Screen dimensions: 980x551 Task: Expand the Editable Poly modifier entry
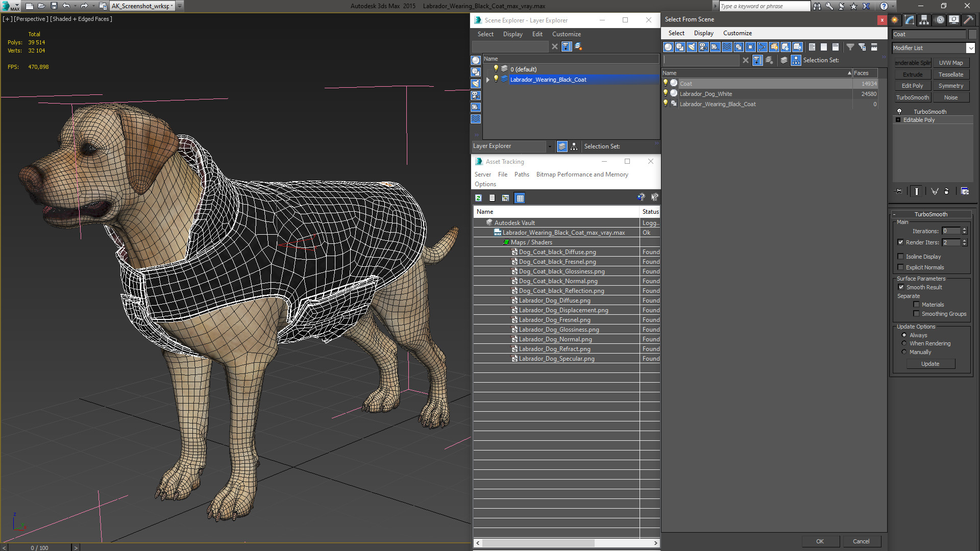point(898,120)
